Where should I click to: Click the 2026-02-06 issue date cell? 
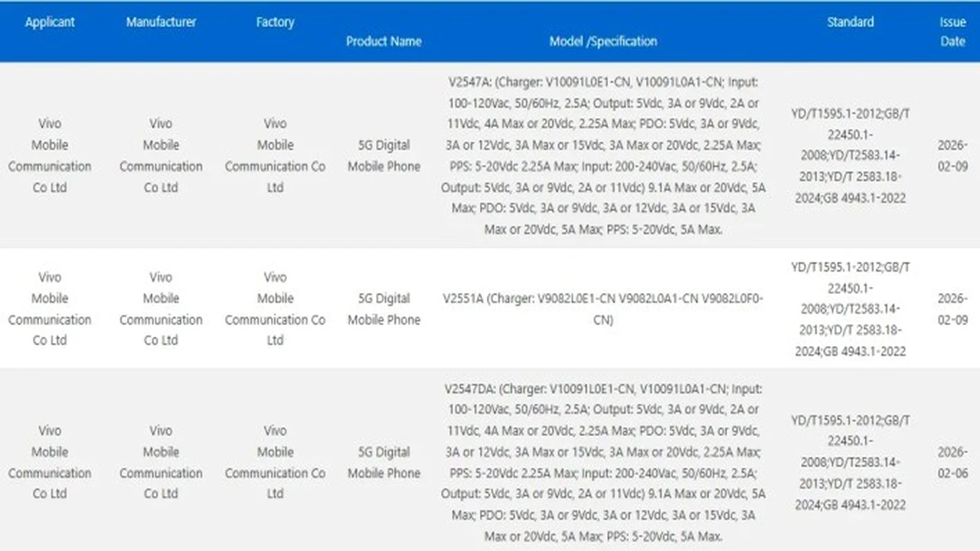[952, 463]
